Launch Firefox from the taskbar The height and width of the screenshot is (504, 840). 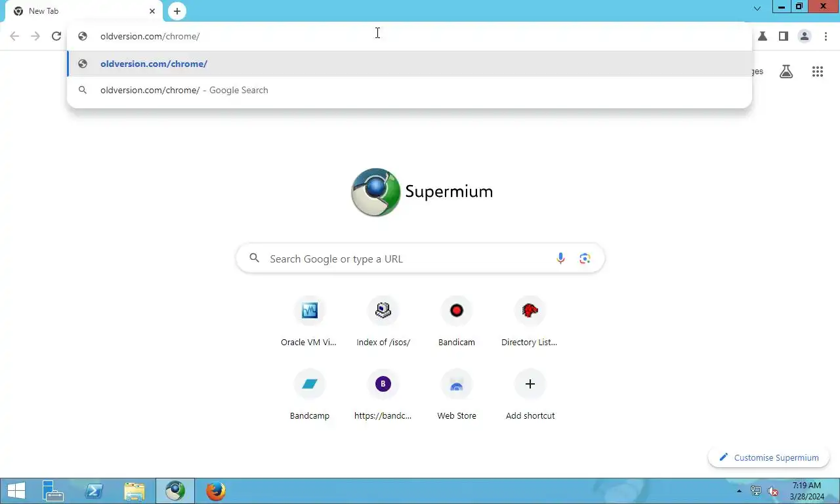click(x=215, y=491)
